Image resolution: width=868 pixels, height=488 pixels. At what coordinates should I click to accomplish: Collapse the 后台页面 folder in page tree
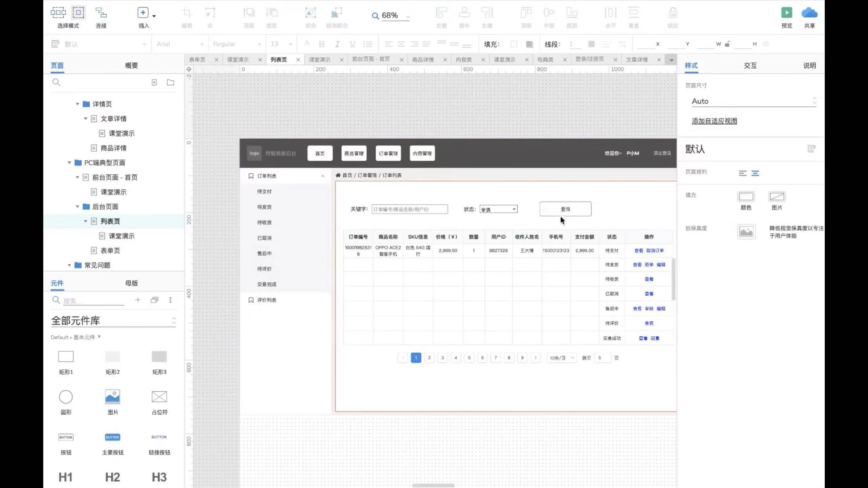tap(77, 207)
